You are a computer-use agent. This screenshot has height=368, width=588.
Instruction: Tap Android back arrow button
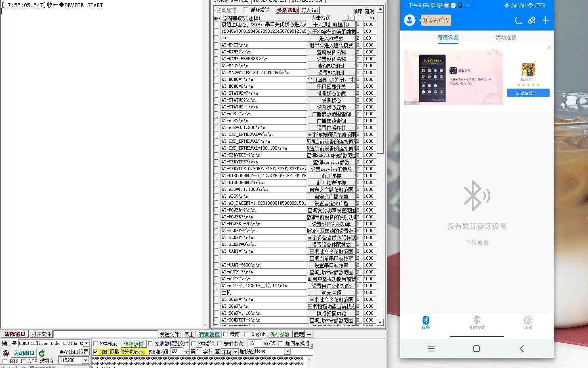522,349
